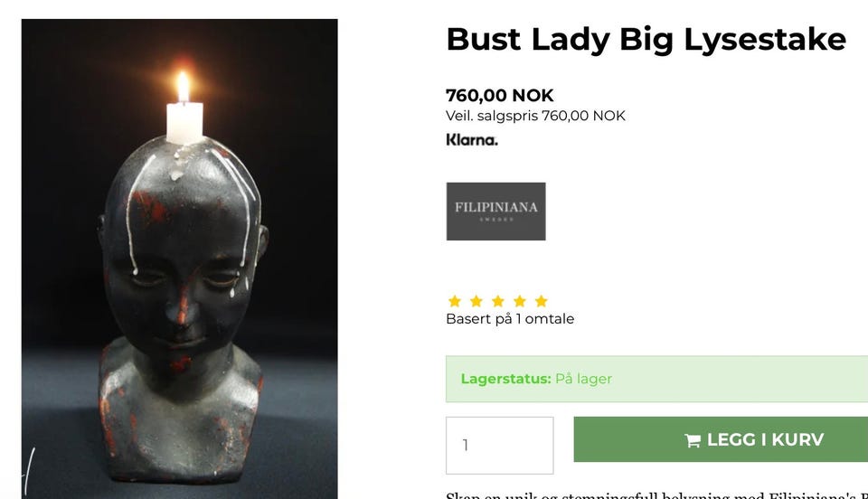The height and width of the screenshot is (499, 868).
Task: Click the second yellow rating star
Action: (x=476, y=301)
